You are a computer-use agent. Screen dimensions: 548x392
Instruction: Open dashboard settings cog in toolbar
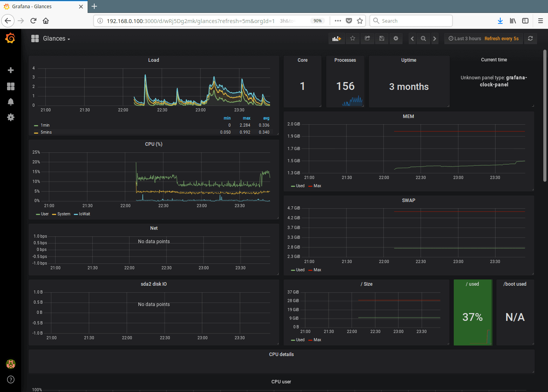[x=396, y=39]
